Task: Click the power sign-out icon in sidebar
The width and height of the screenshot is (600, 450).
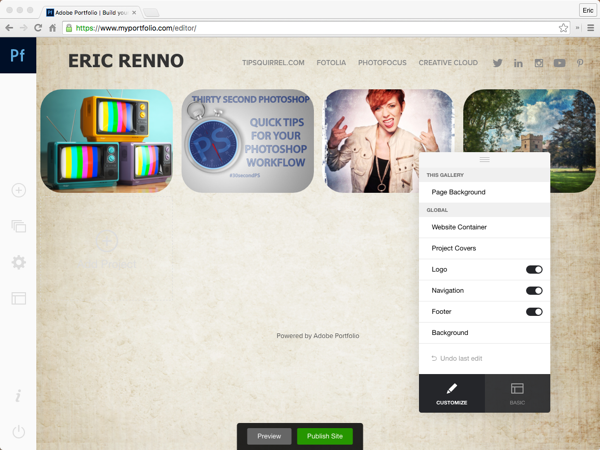Action: click(18, 432)
